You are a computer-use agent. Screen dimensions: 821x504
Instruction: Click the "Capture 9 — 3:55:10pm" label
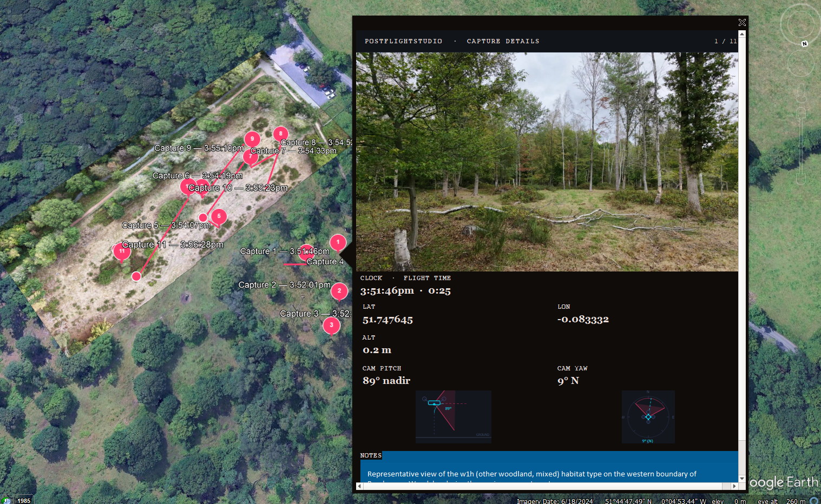[x=199, y=148]
